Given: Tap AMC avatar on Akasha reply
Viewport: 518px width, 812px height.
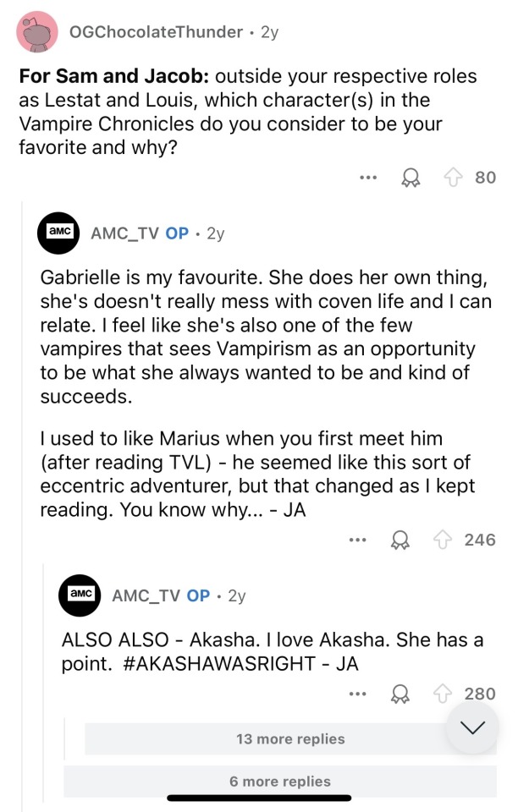Looking at the screenshot, I should pos(80,595).
